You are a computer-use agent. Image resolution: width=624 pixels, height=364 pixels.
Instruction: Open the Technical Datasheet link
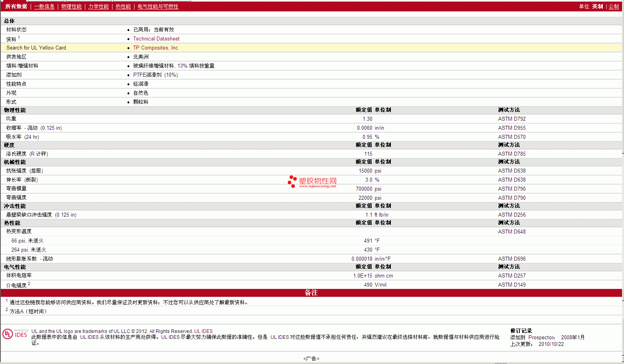(x=156, y=39)
